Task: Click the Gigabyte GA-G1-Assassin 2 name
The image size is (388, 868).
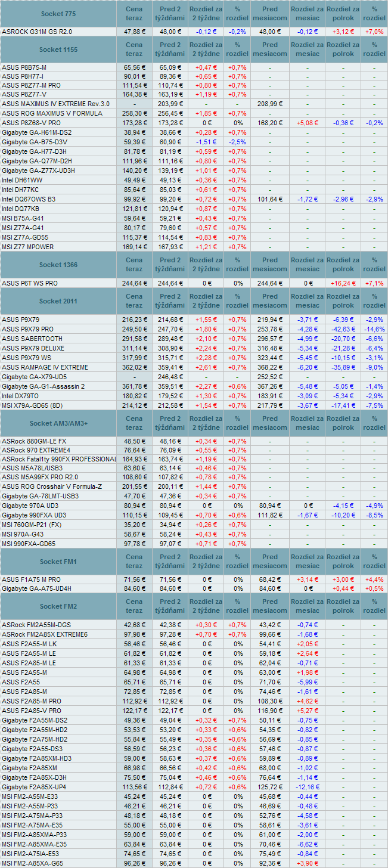Action: (44, 386)
